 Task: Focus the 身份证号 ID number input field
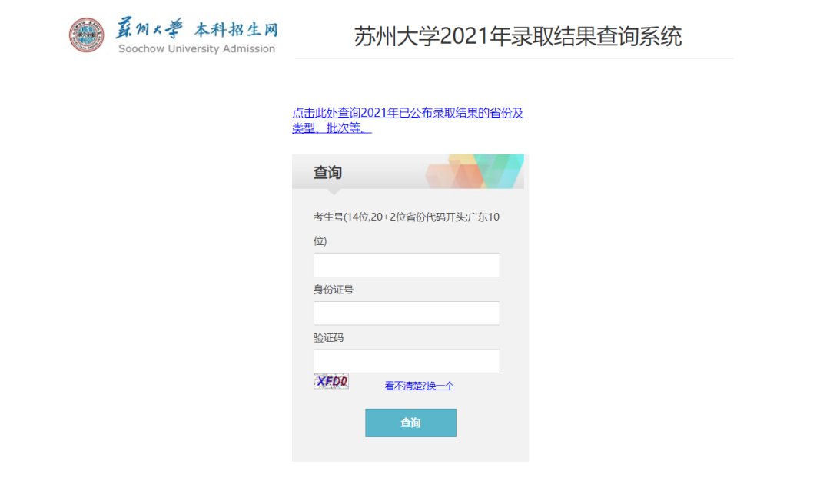[407, 313]
